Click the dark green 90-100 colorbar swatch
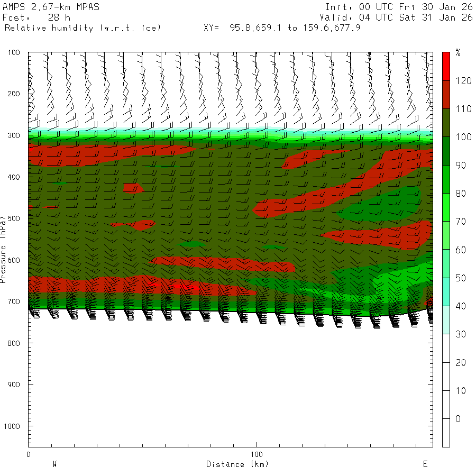The height and width of the screenshot is (476, 476). tap(446, 151)
